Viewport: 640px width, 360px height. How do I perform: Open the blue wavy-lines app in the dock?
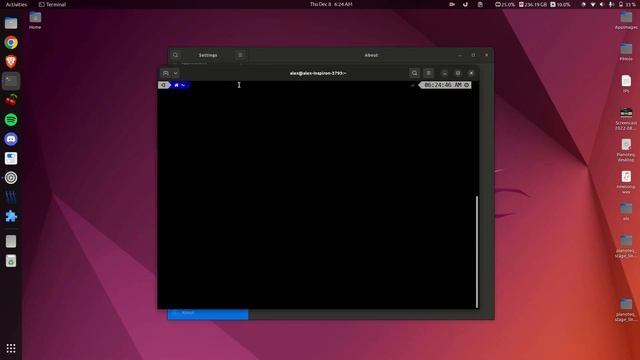click(x=11, y=197)
